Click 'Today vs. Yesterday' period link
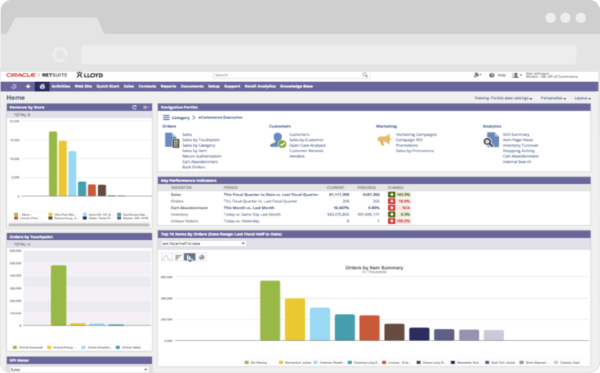The height and width of the screenshot is (373, 600). [x=241, y=221]
